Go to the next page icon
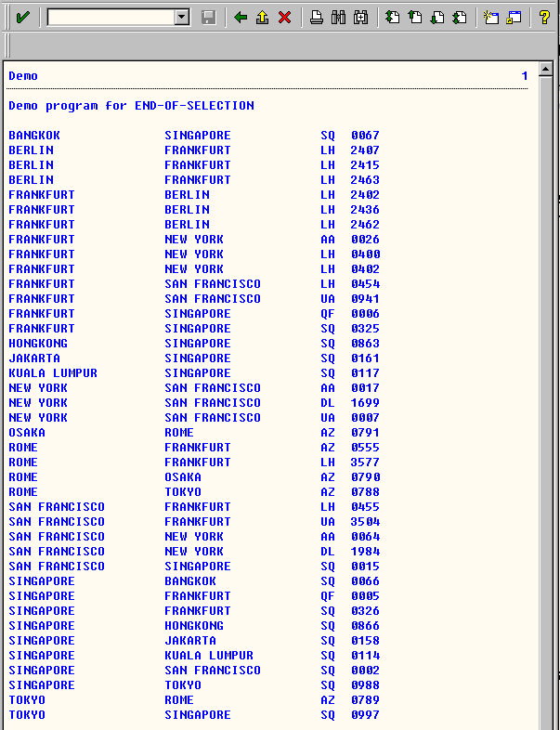This screenshot has height=730, width=560. pos(437,17)
